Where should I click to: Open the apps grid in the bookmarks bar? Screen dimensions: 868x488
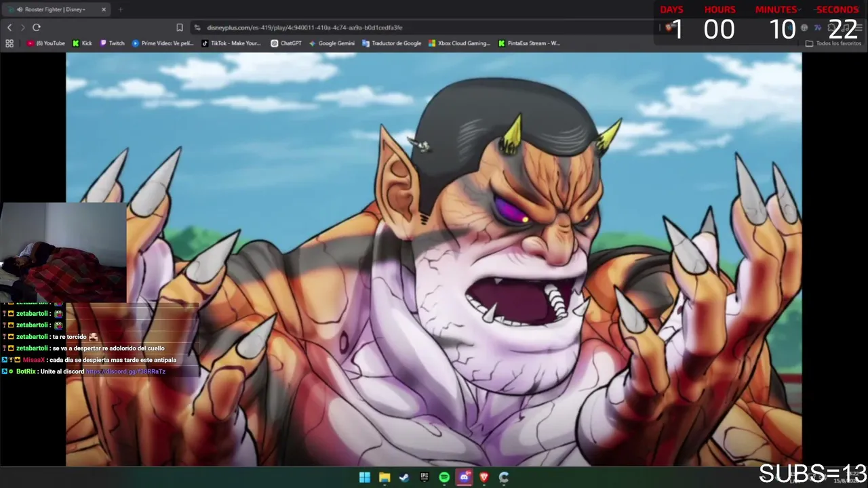(x=9, y=43)
